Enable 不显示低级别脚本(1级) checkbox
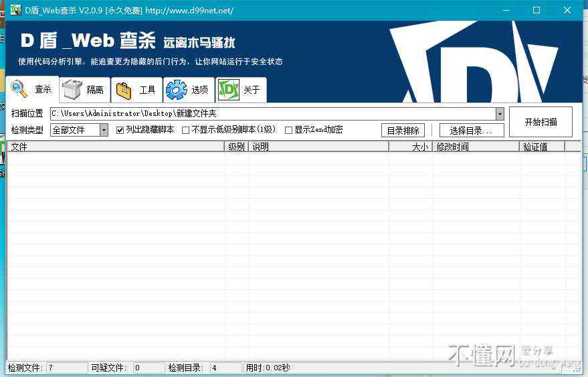This screenshot has height=377, width=588. [x=186, y=130]
